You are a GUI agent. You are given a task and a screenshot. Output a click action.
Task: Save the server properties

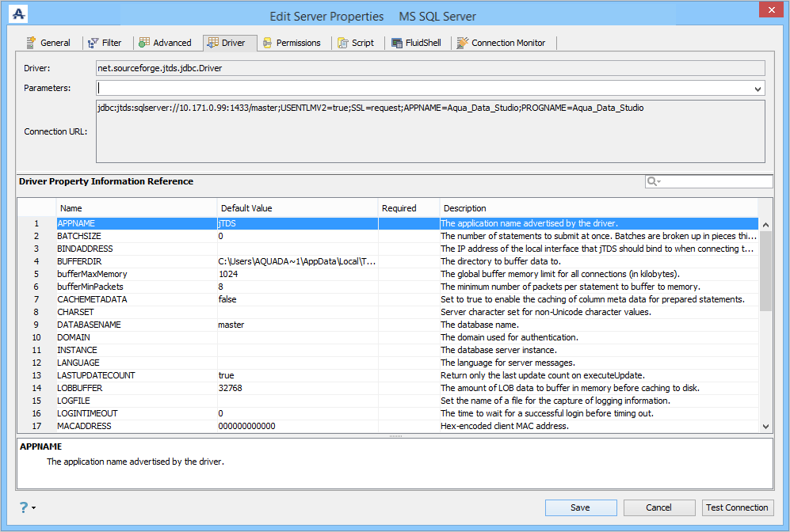point(580,507)
